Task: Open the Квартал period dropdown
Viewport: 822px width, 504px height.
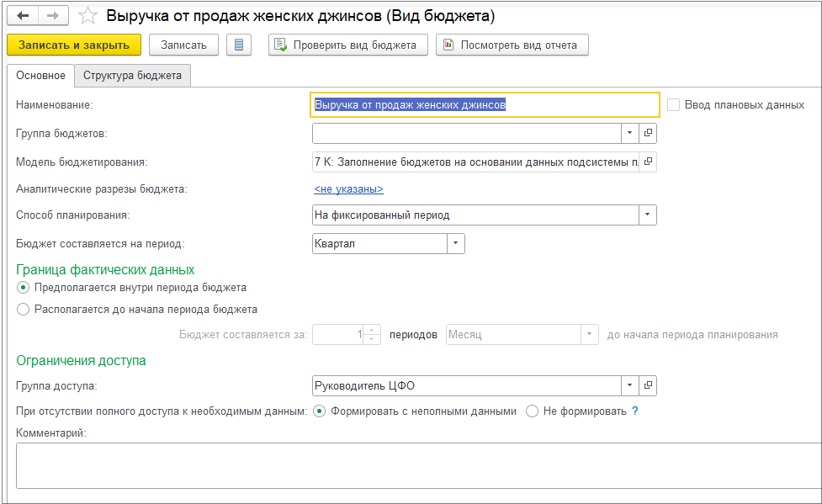Action: 455,243
